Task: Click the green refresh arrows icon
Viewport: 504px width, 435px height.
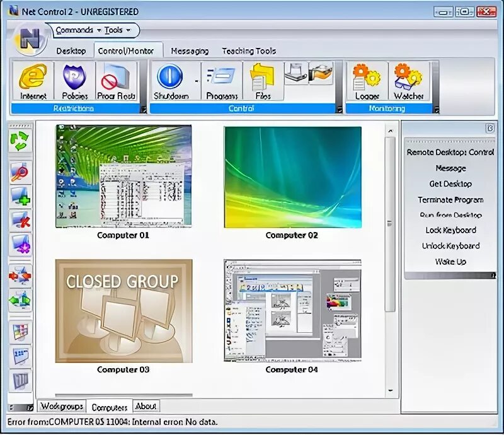Action: click(20, 141)
